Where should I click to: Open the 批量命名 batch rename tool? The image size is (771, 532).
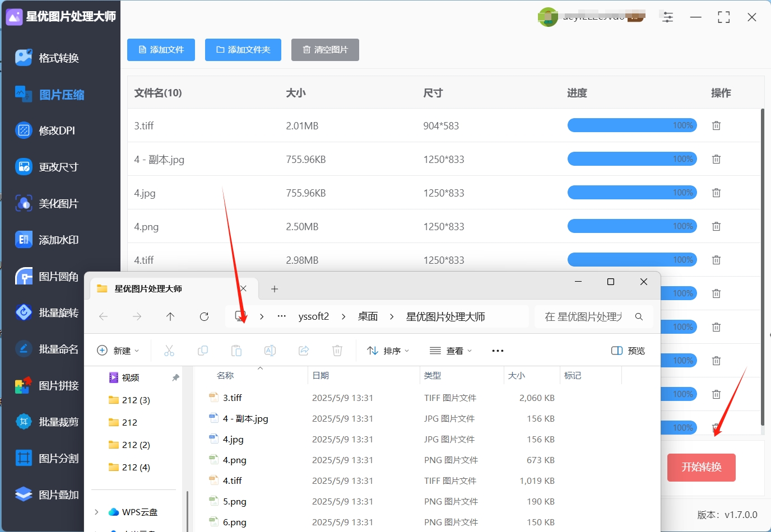click(x=47, y=349)
